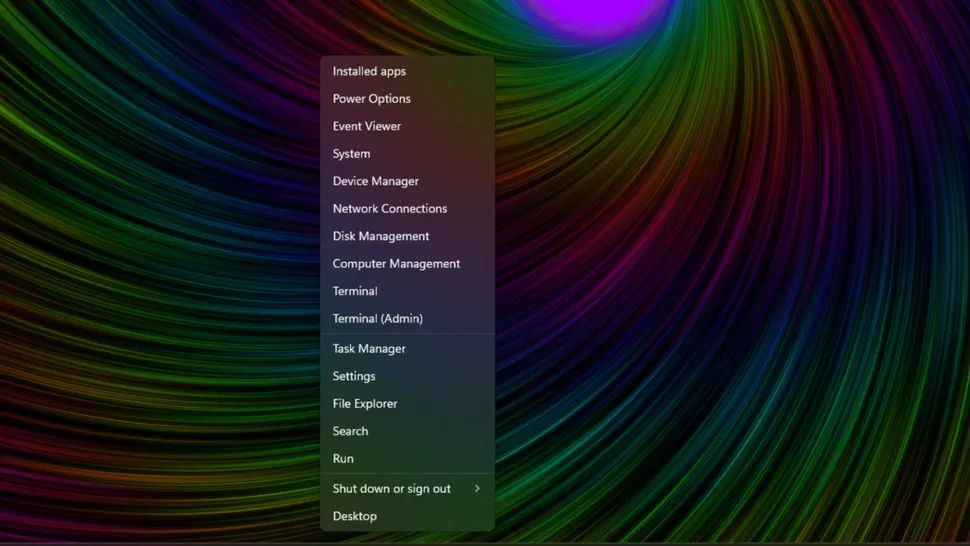Select Power Options in the menu
Image resolution: width=970 pixels, height=546 pixels.
tap(371, 99)
